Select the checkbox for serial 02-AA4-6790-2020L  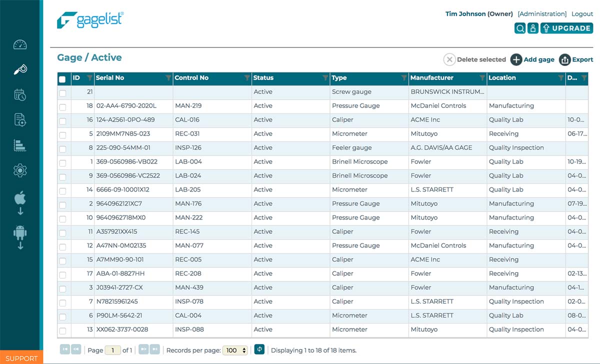62,107
